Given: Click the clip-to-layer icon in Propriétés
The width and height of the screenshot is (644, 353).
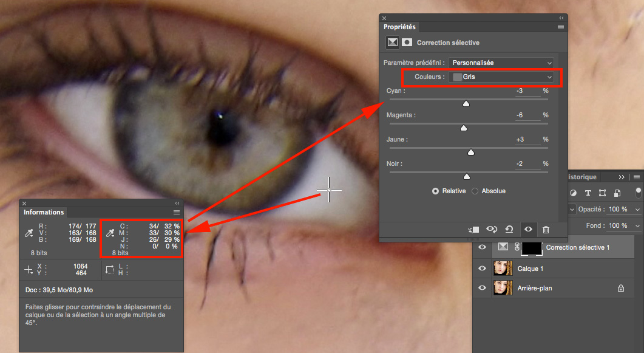Looking at the screenshot, I should [474, 229].
